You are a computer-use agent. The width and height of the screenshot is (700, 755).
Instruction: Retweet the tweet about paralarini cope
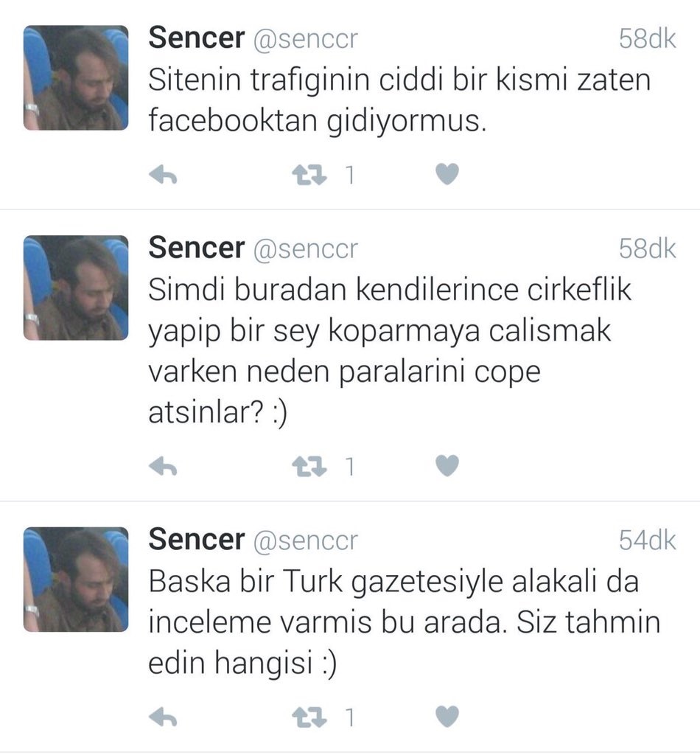(309, 467)
